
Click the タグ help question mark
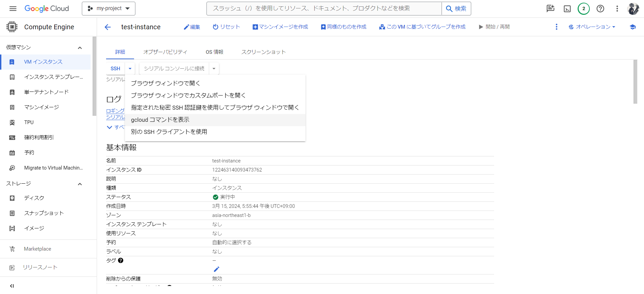coord(121,260)
